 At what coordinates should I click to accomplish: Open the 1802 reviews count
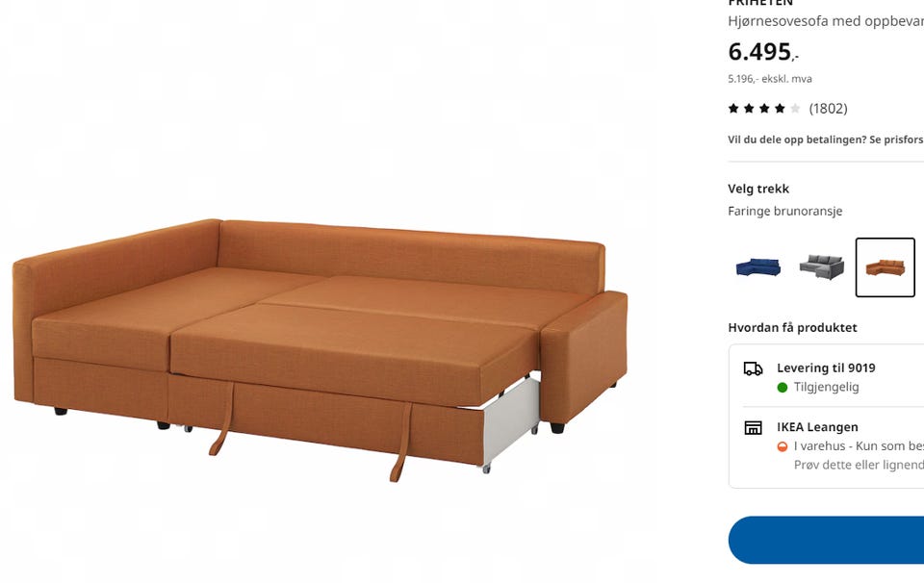click(x=828, y=109)
